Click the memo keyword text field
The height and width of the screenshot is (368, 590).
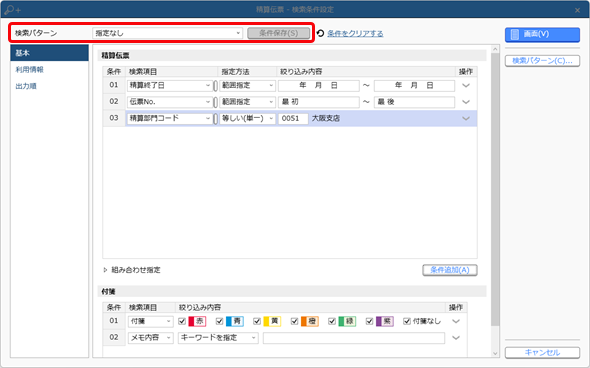point(354,338)
